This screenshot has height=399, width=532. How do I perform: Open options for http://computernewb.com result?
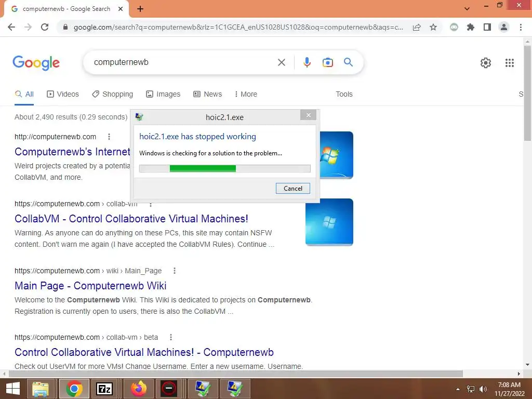[x=109, y=137]
